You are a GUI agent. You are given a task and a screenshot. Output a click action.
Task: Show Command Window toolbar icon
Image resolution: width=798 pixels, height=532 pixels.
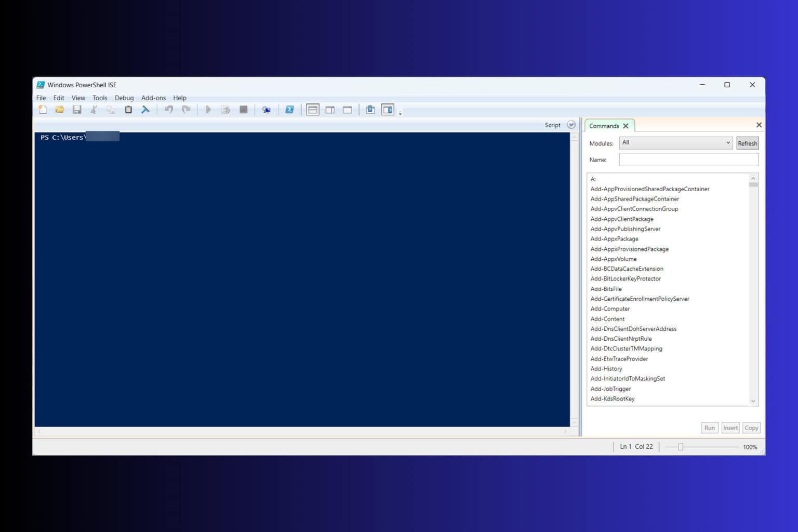coord(370,110)
